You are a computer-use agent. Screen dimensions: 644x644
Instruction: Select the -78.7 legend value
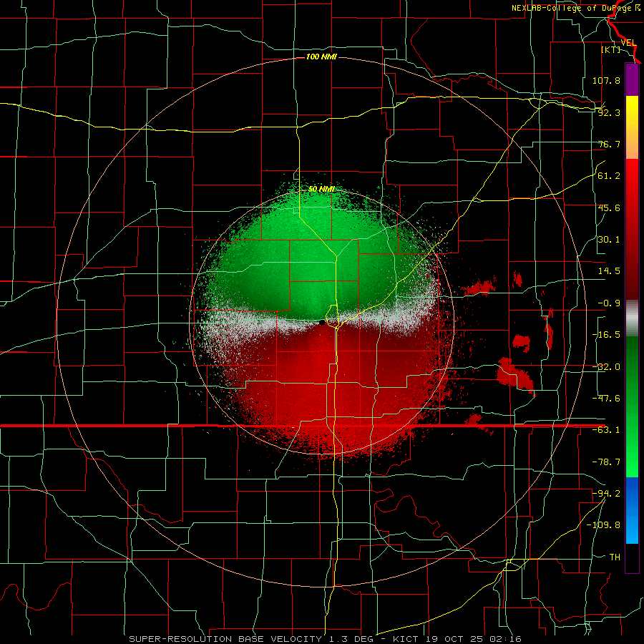(606, 462)
